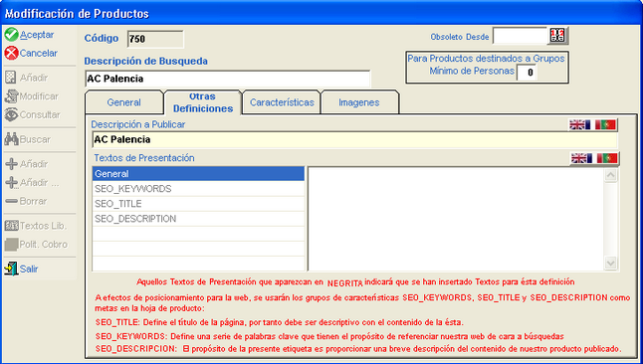
Task: Click the Obsoleto Desde date field
Action: (x=520, y=36)
